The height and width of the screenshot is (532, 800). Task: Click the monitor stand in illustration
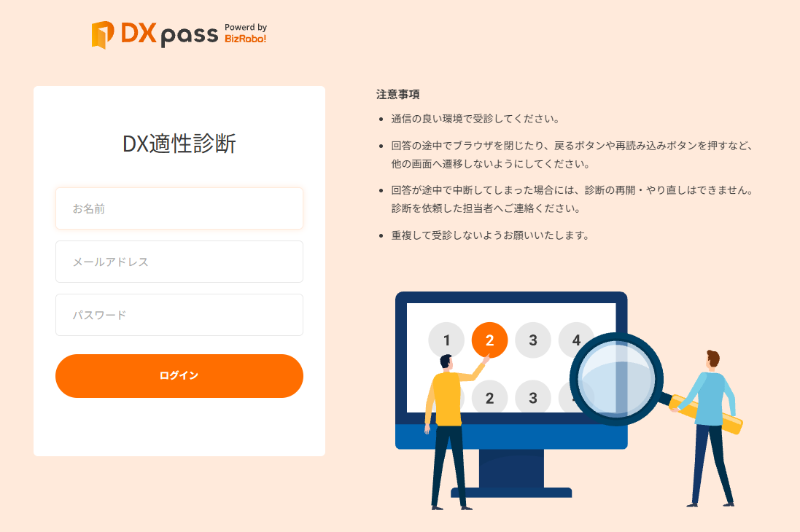pos(511,473)
